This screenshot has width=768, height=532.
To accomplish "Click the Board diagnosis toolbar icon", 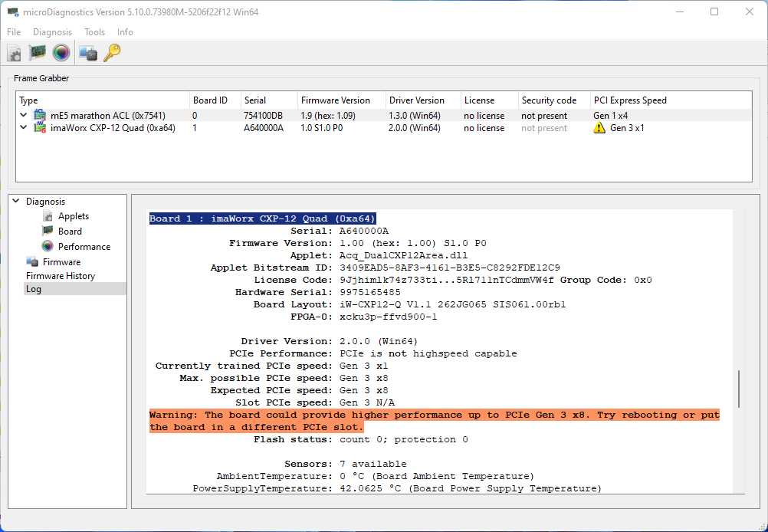I will pyautogui.click(x=38, y=53).
